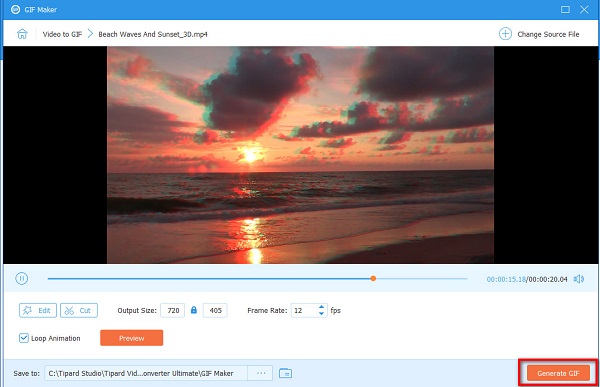Go to home via the house icon
Viewport: 600px width, 387px height.
[22, 34]
